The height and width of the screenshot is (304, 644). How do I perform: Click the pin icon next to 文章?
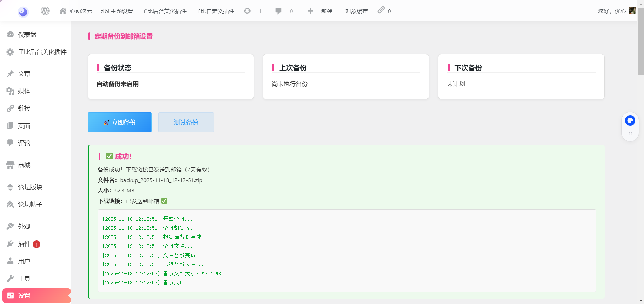tap(10, 74)
